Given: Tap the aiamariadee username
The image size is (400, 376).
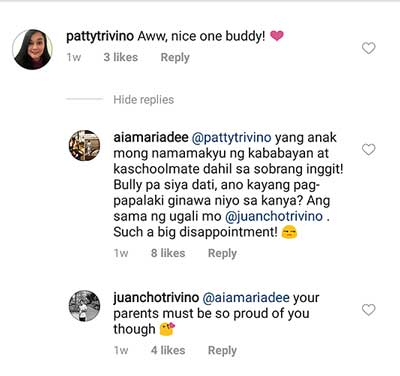Looking at the screenshot, I should (151, 137).
